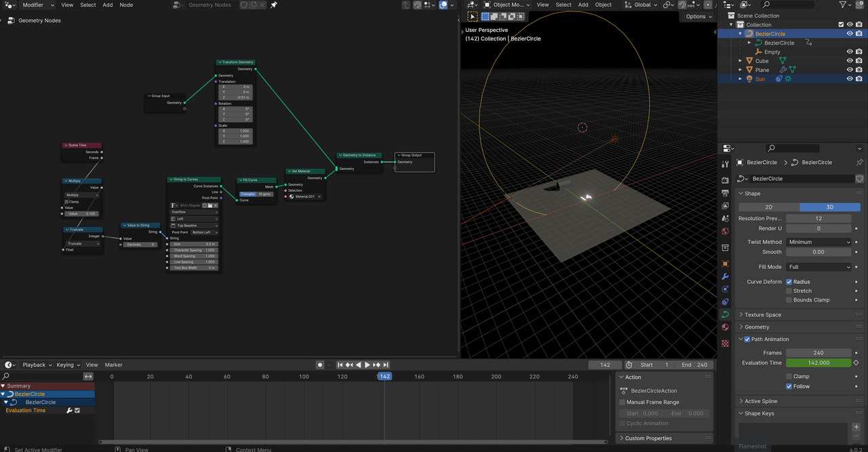Open the Add menu in node editor
868x452 pixels.
(108, 5)
